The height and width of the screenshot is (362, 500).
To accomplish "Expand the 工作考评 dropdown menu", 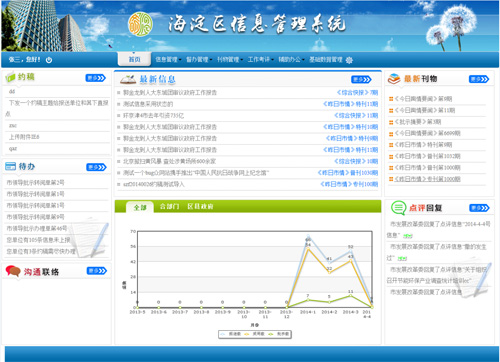I will pos(261,60).
